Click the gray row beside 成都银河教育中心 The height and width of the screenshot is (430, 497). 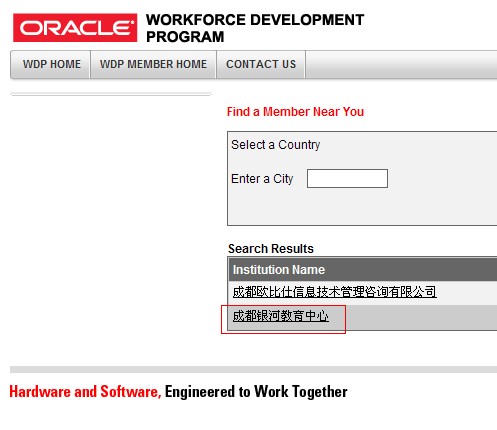tap(421, 317)
